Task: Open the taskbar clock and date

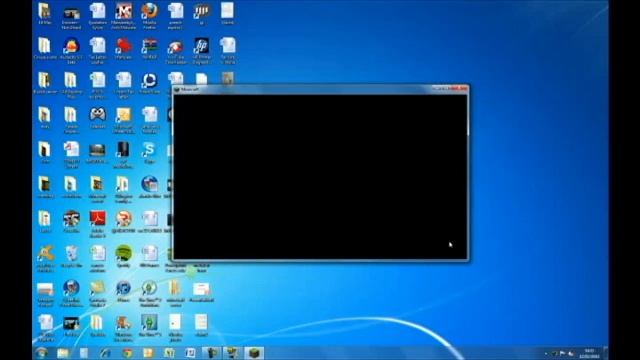Action: (589, 353)
